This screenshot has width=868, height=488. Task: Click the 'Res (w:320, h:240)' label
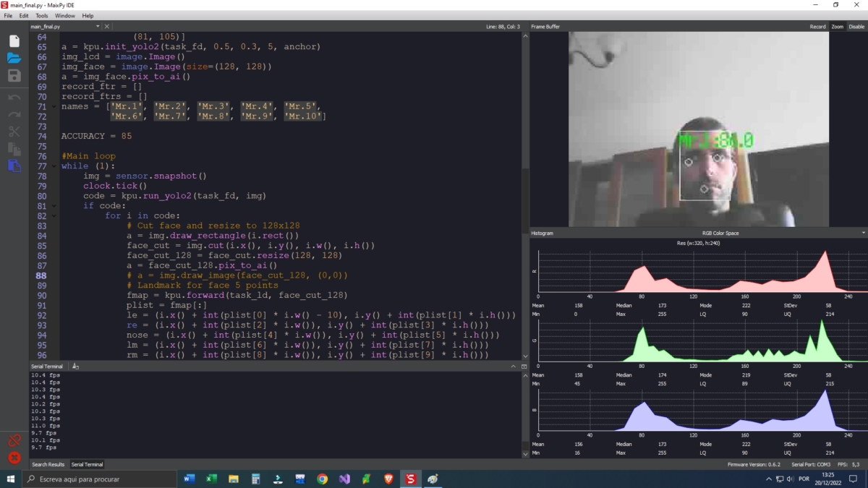698,243
